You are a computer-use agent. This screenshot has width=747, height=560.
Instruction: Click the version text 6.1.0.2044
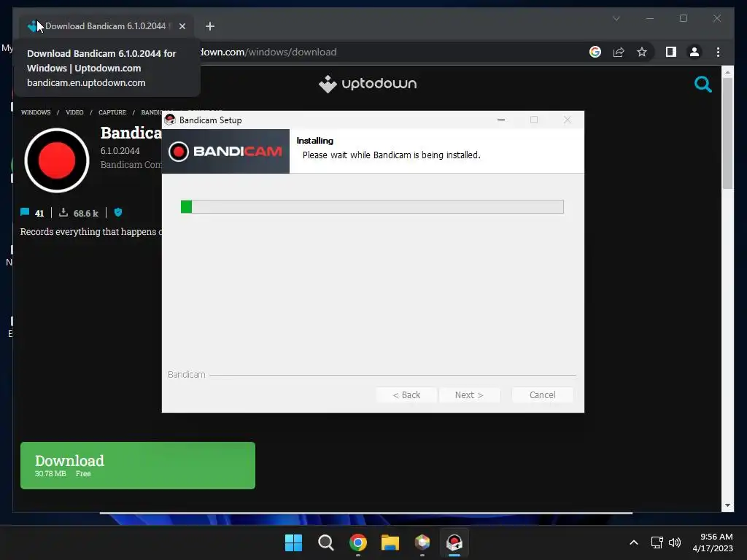(x=120, y=151)
